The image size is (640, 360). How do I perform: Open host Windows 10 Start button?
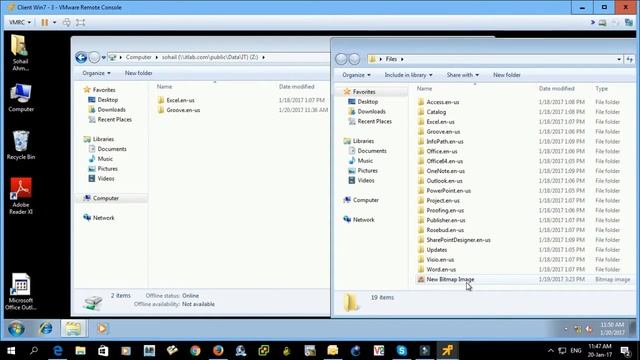(11, 351)
